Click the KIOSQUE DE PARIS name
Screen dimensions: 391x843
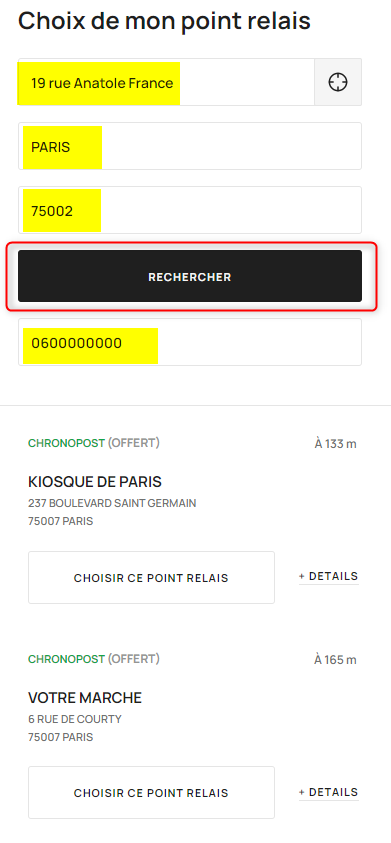tap(95, 482)
